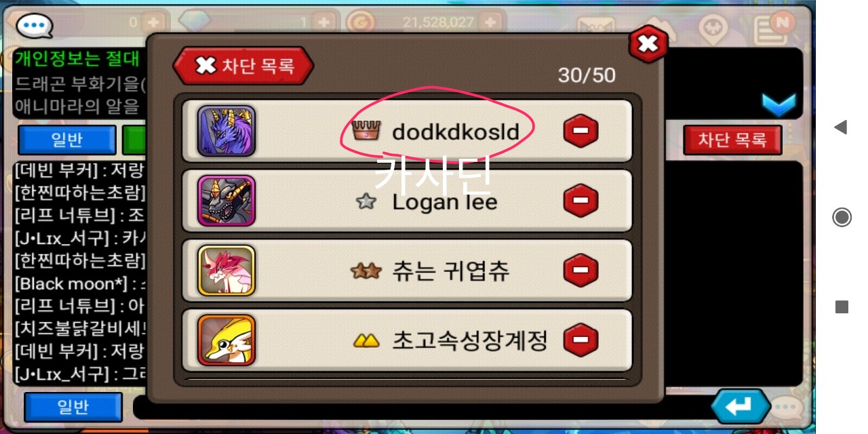868x434 pixels.
Task: Remove 초고속성장계정 from the blocked list
Action: pos(581,340)
